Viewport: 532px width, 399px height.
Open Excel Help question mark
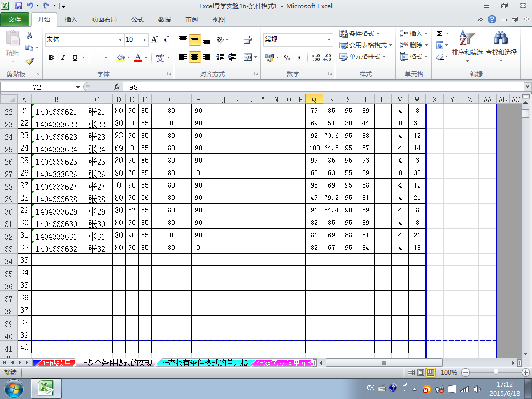492,19
